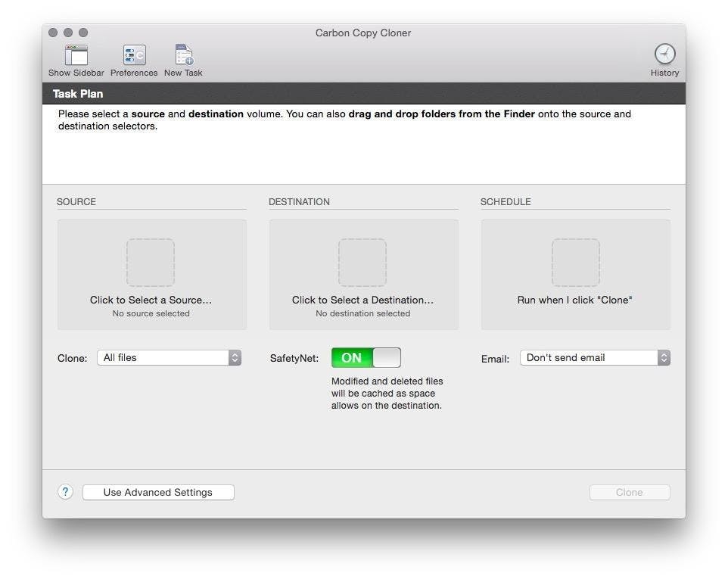
Task: Click the Show Sidebar toolbar icon
Action: point(76,55)
